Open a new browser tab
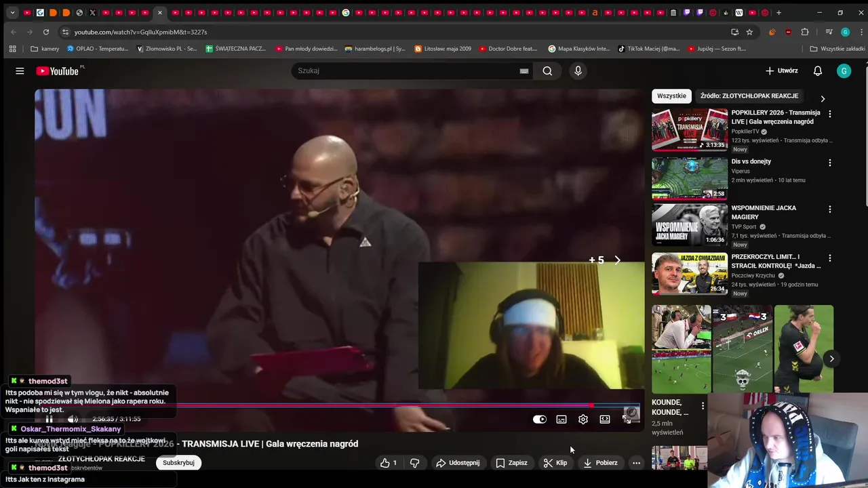868x488 pixels. point(778,12)
